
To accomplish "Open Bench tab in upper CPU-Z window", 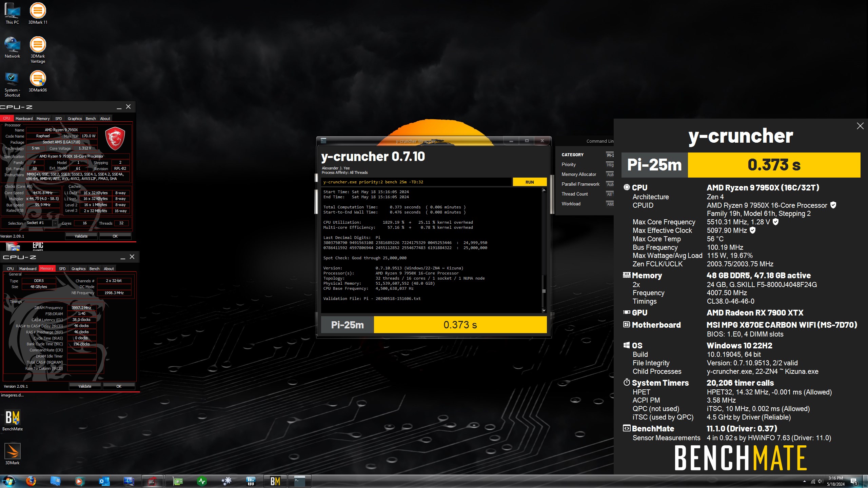I will (91, 119).
